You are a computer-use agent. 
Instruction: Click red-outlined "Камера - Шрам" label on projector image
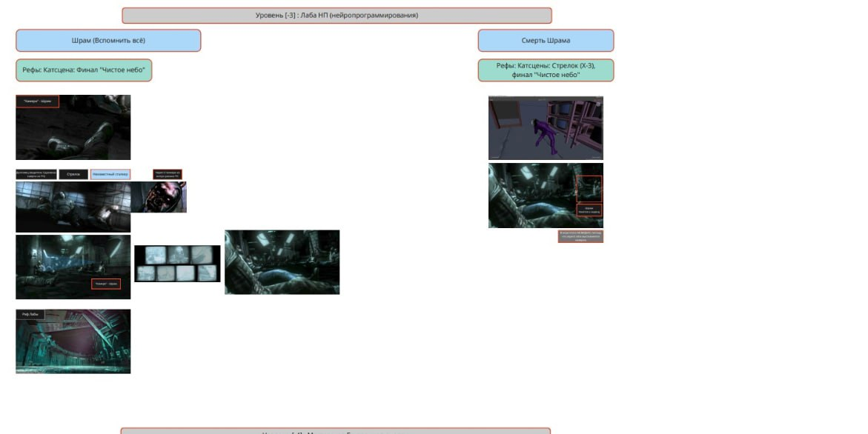106,284
